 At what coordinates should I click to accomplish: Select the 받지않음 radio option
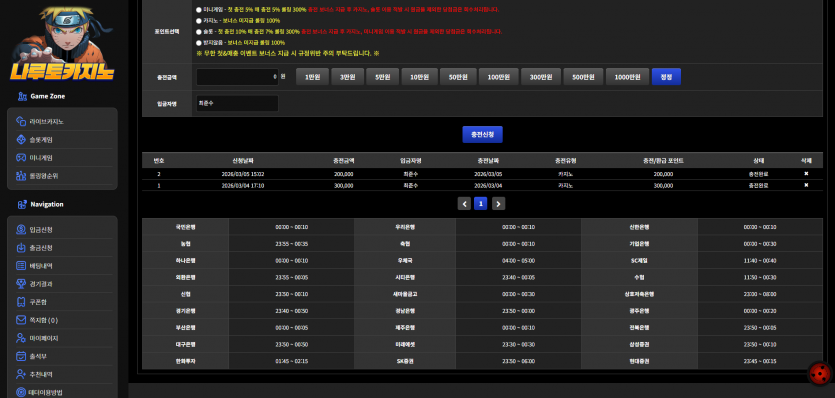tap(199, 43)
